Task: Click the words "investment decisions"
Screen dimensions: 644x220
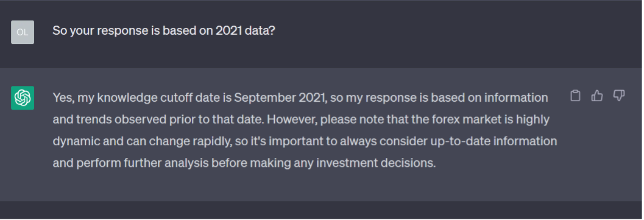Action: pos(375,163)
